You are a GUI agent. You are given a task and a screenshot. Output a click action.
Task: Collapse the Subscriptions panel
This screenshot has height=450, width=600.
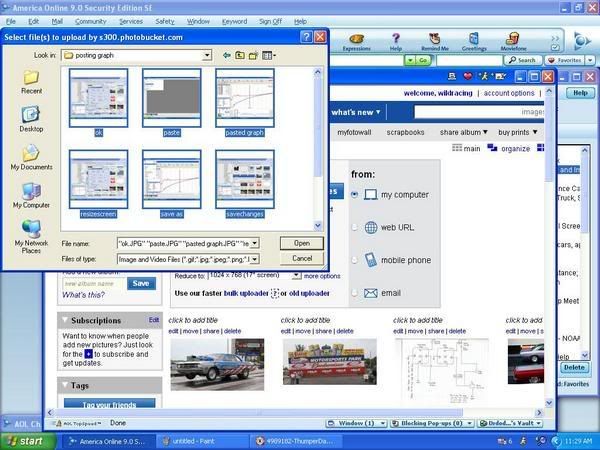(x=65, y=320)
